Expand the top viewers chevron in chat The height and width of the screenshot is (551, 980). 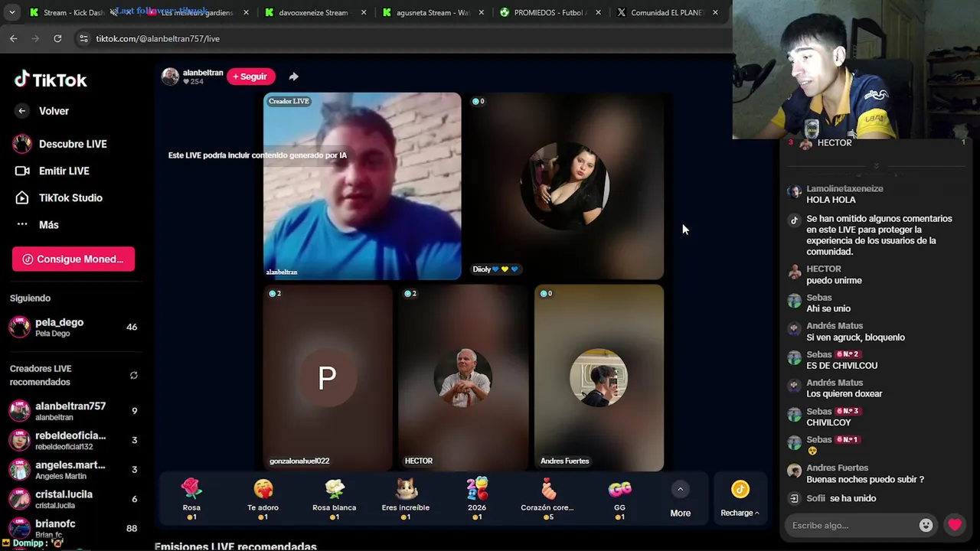(x=877, y=165)
